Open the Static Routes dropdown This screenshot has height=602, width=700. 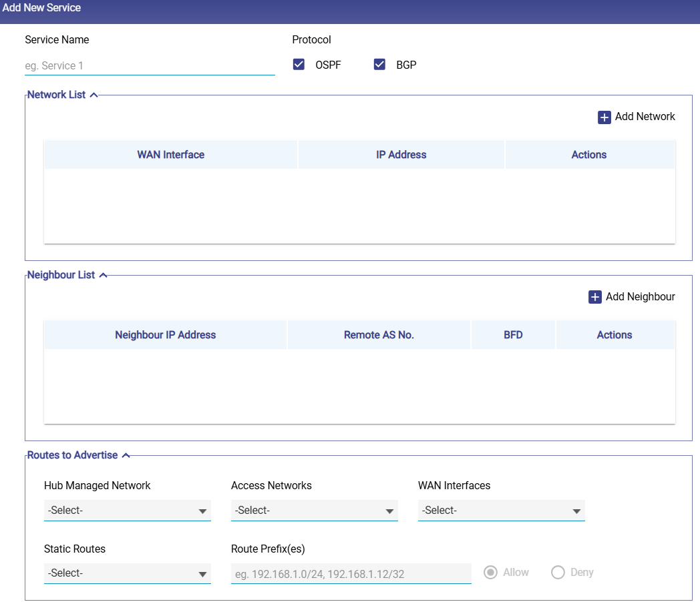pos(127,573)
